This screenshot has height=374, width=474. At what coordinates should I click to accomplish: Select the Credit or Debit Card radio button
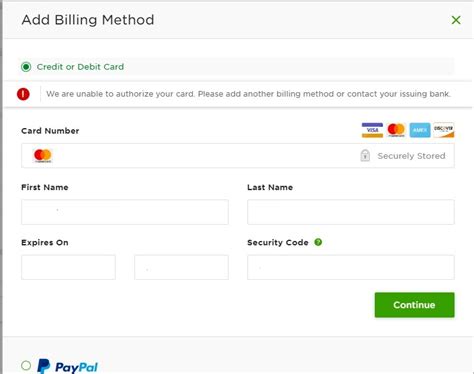point(26,67)
